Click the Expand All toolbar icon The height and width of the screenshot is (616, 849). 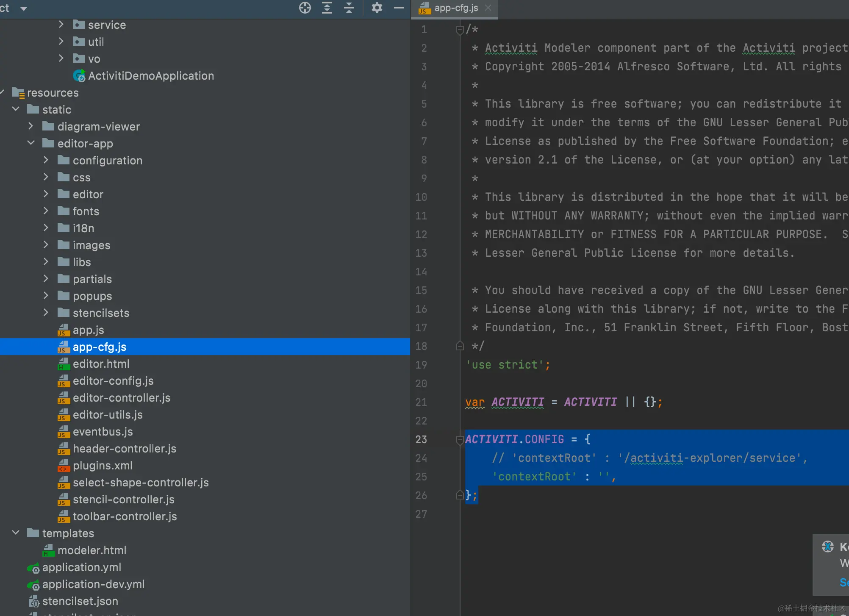click(327, 8)
